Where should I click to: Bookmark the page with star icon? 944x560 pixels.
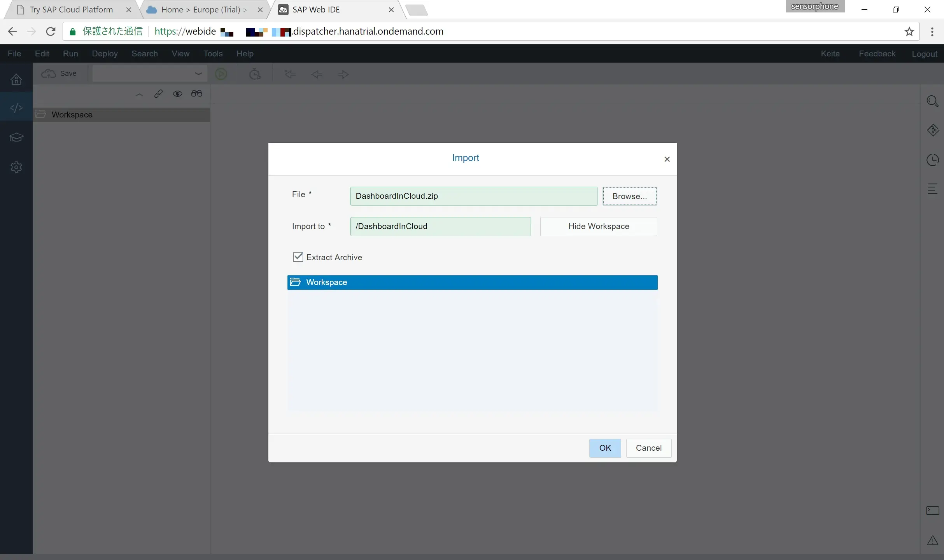(x=909, y=31)
